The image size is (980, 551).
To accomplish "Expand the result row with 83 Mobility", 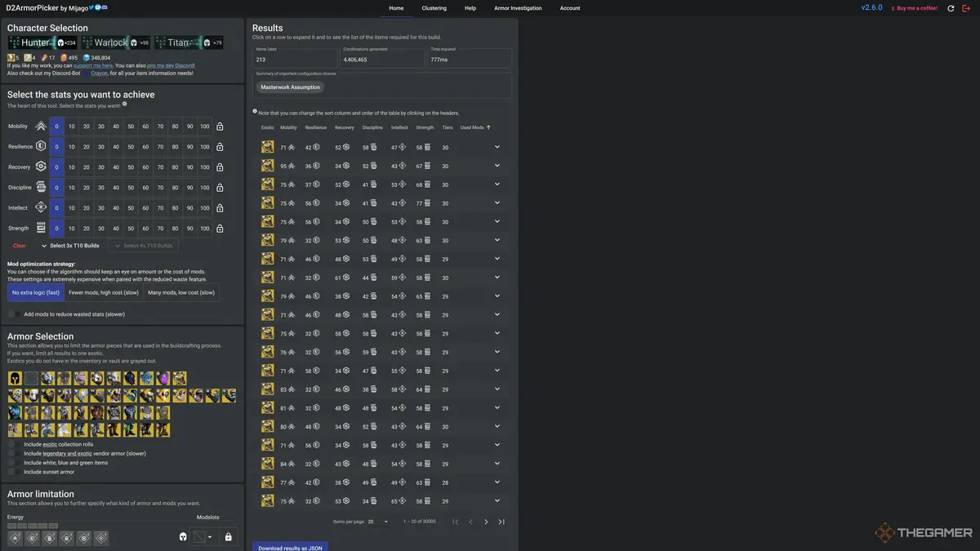I will 497,389.
